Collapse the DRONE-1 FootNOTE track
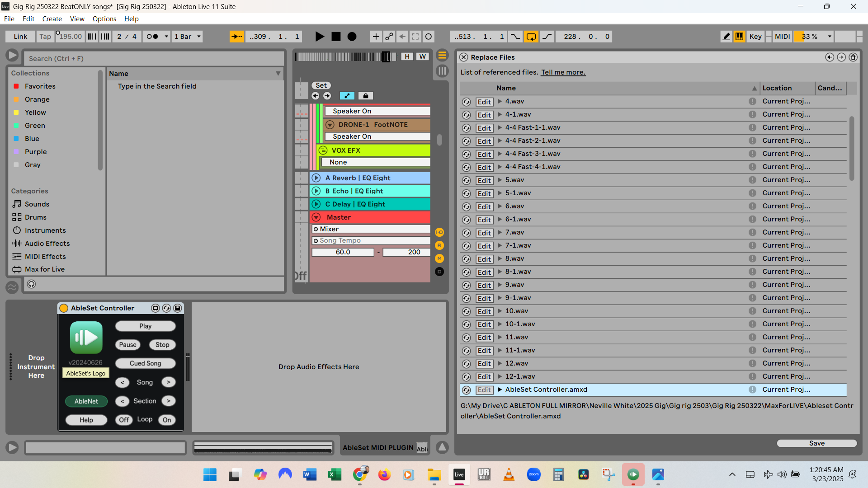Image resolution: width=868 pixels, height=488 pixels. click(330, 125)
